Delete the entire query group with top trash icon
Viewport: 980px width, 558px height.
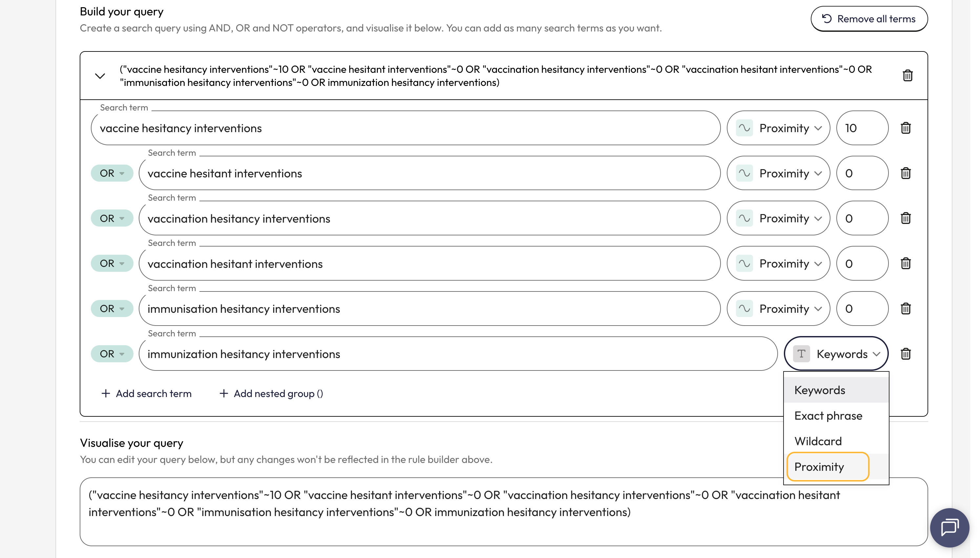pos(907,75)
